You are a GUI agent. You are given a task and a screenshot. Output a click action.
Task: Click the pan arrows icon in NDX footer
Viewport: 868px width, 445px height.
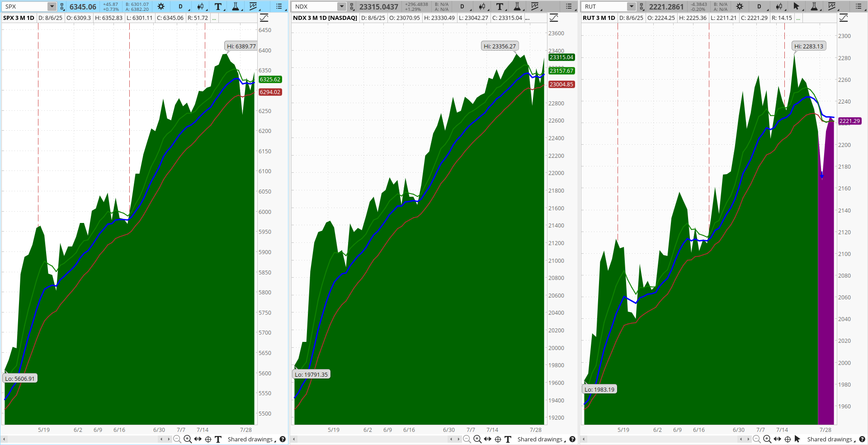tap(487, 439)
